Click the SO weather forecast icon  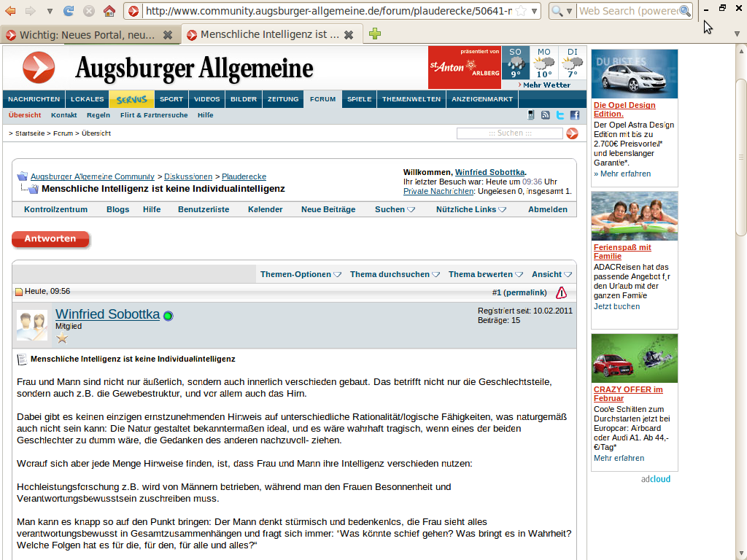516,63
